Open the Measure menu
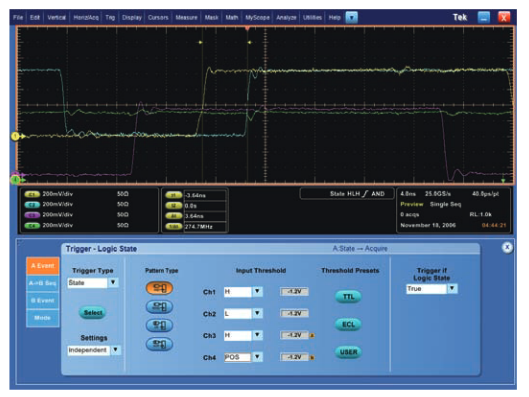The height and width of the screenshot is (397, 529). click(x=186, y=18)
